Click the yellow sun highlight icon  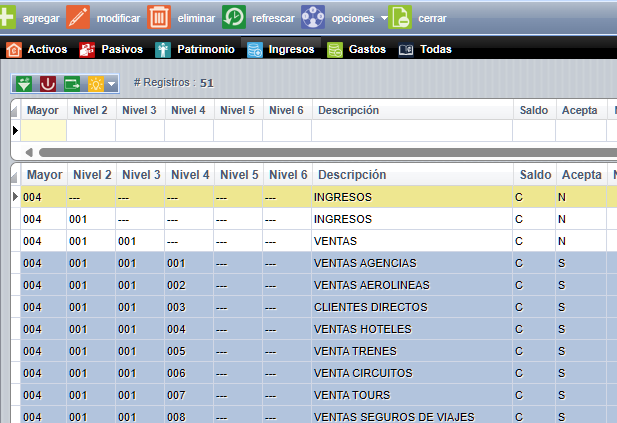point(96,84)
